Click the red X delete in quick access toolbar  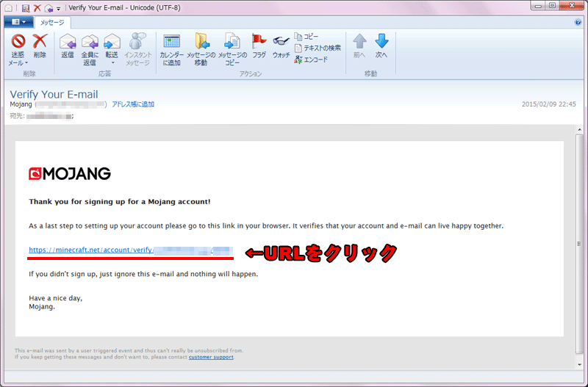[x=37, y=8]
